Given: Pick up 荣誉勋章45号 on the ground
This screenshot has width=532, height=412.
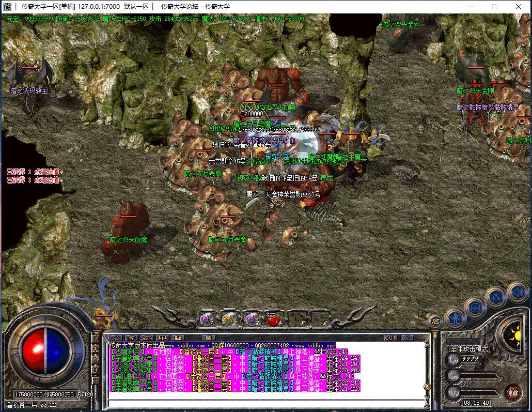Looking at the screenshot, I should pos(227,161).
